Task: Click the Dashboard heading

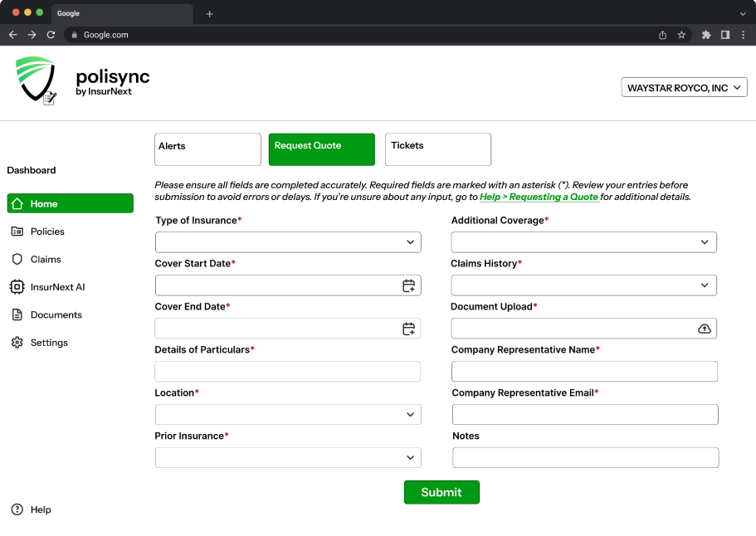Action: point(32,170)
